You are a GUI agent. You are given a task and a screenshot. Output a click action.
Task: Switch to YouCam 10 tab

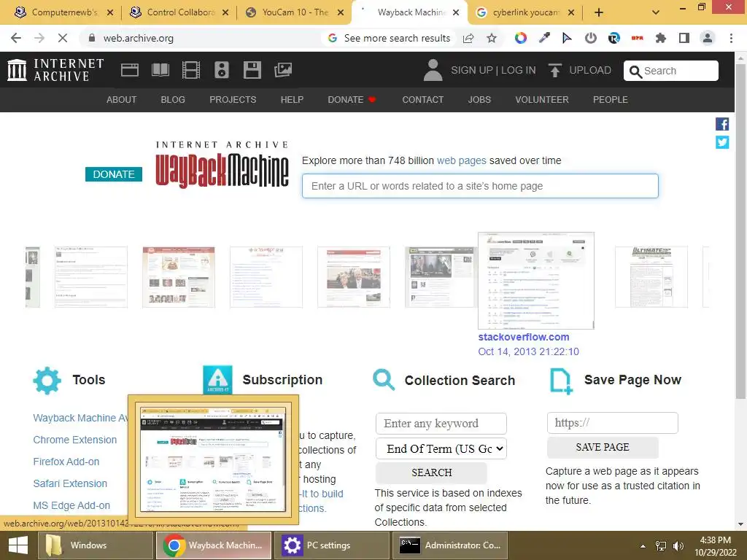tap(294, 12)
